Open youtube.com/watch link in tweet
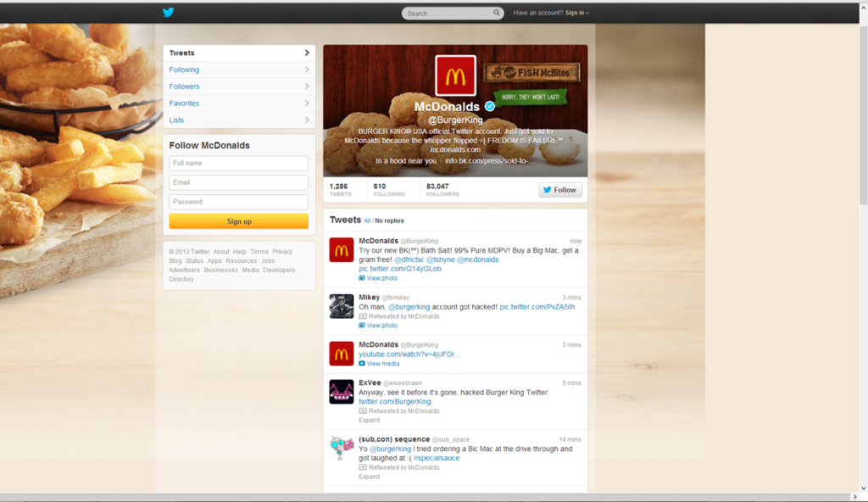This screenshot has width=868, height=502. coord(409,354)
